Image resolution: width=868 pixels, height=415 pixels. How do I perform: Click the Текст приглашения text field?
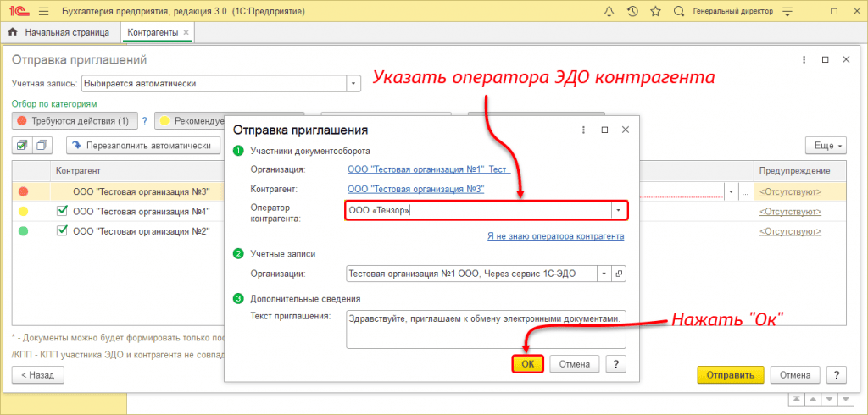[486, 329]
